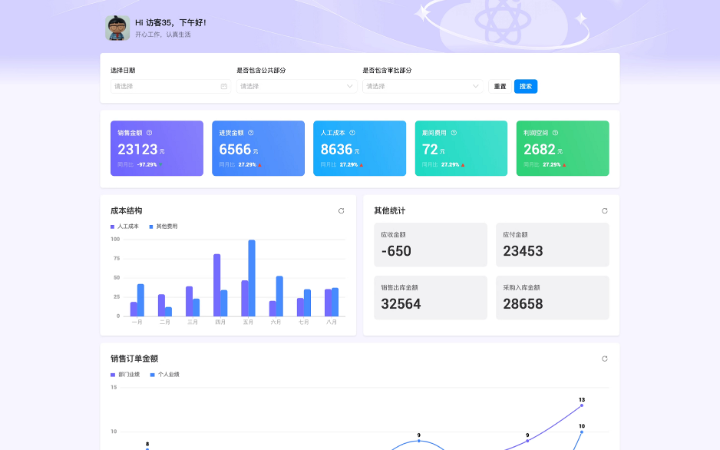Toggle the 人工成本 legend item
This screenshot has width=720, height=450.
[124, 226]
